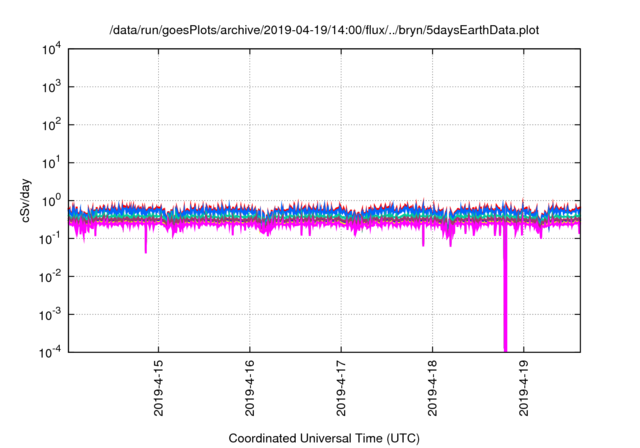This screenshot has height=448, width=640.
Task: Click the 2019-4-19 date tick label
Action: click(x=524, y=388)
